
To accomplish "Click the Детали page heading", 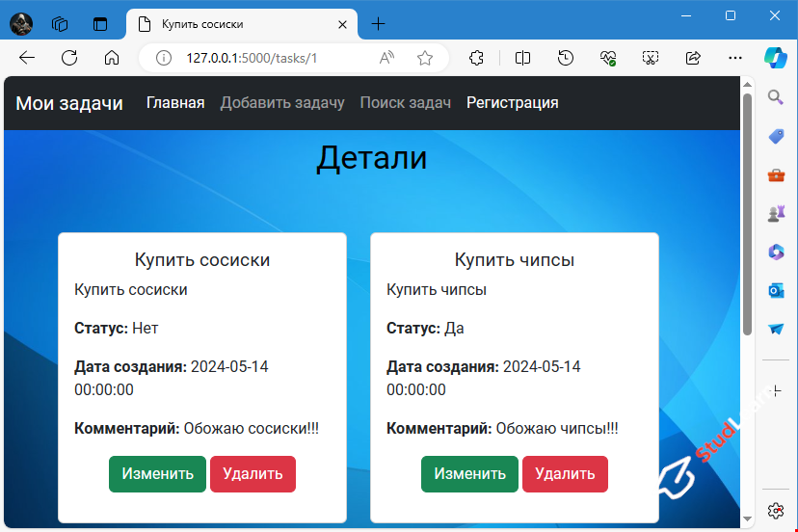I will (x=372, y=158).
